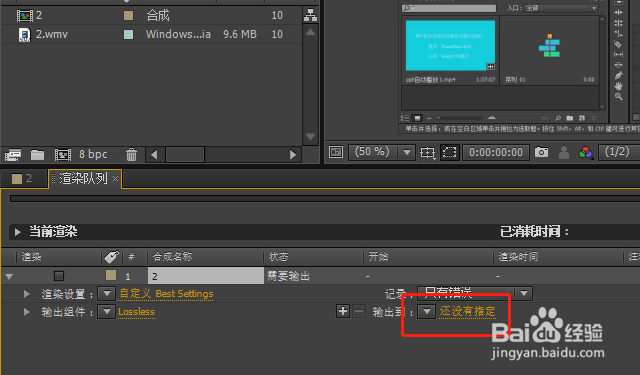
Task: Open grid and guide options icon
Action: pos(427,153)
